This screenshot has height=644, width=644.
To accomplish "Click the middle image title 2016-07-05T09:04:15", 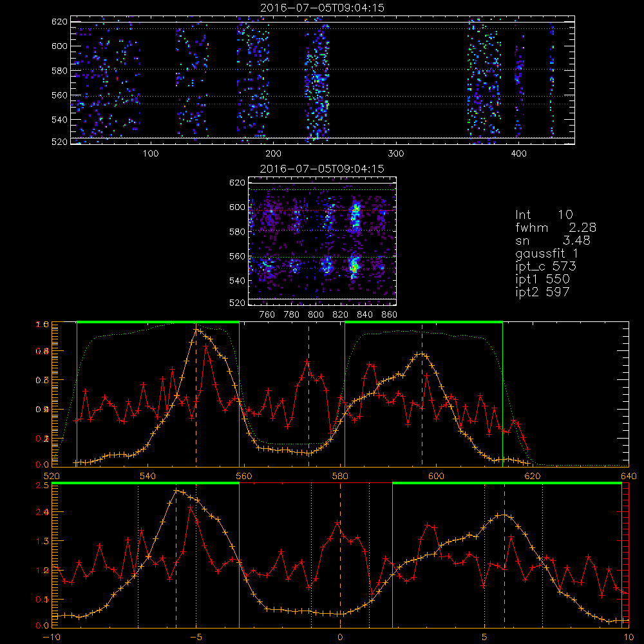I will point(322,169).
